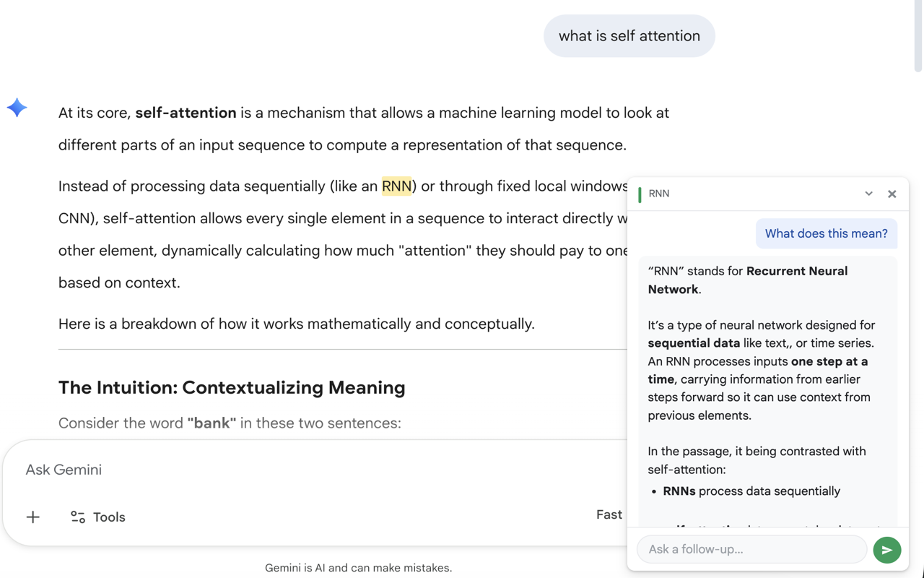
Task: Focus the Ask a follow-up field
Action: tap(751, 550)
